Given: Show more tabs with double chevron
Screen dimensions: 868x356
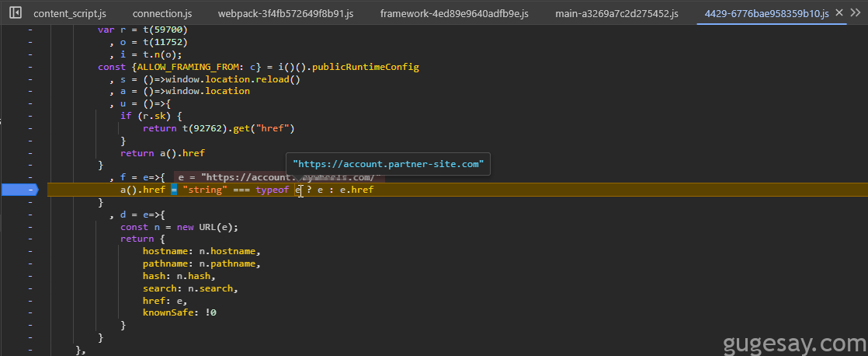Looking at the screenshot, I should [x=856, y=12].
